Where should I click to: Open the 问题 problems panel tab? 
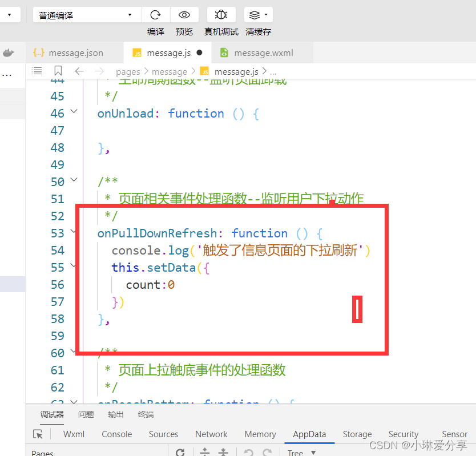(x=86, y=414)
